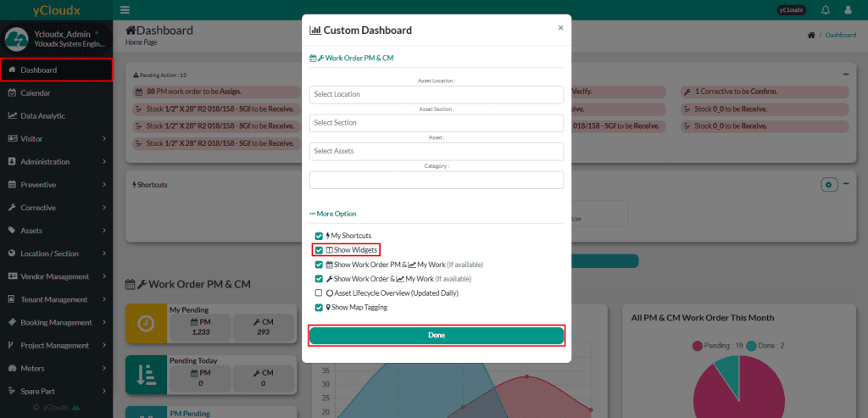Click the yellow My Pending clock icon
868x418 pixels.
(x=146, y=323)
